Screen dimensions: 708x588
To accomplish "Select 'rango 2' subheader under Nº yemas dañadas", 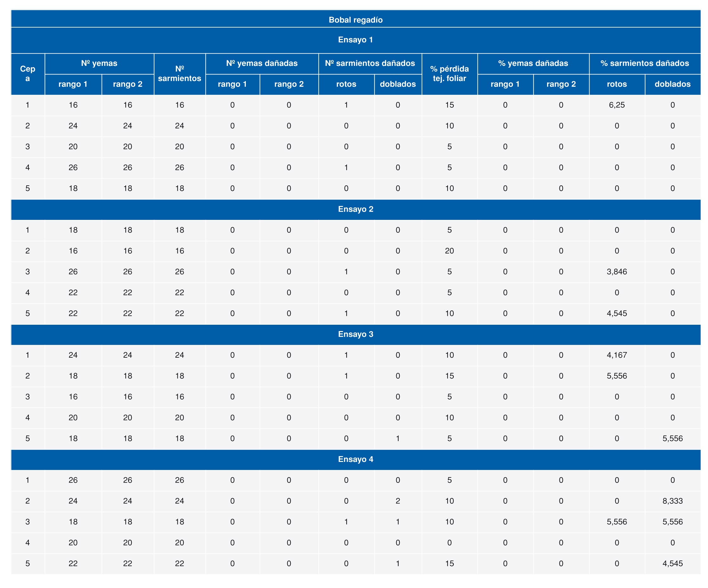I will pos(289,84).
